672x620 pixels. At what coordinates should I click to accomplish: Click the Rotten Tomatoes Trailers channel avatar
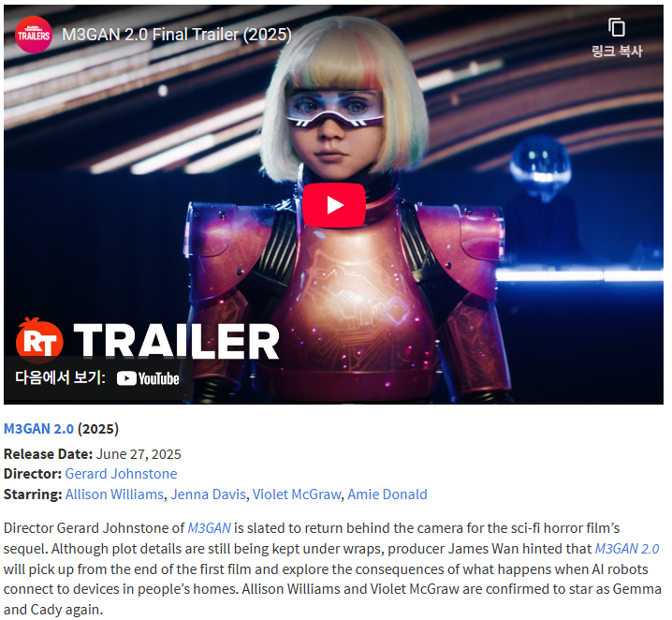tap(33, 35)
